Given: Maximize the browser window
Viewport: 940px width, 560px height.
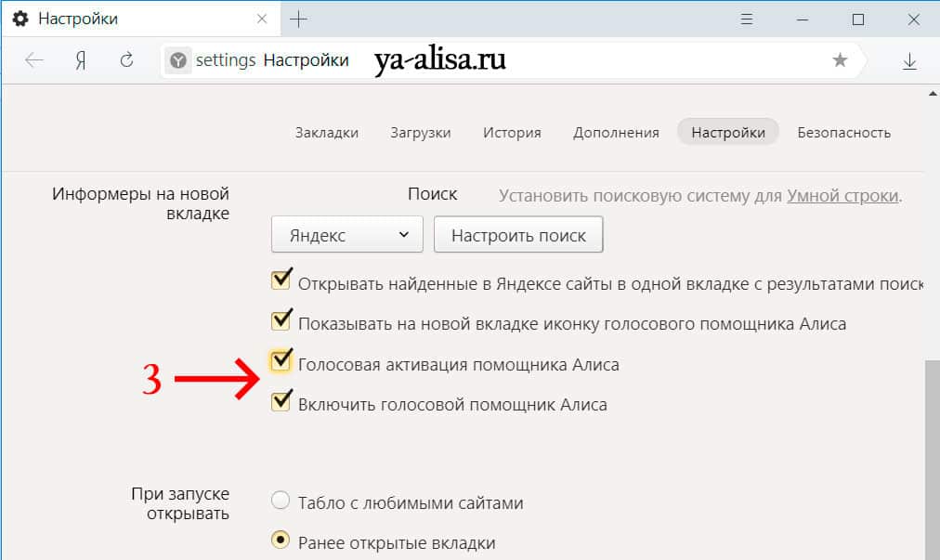Looking at the screenshot, I should 858,20.
